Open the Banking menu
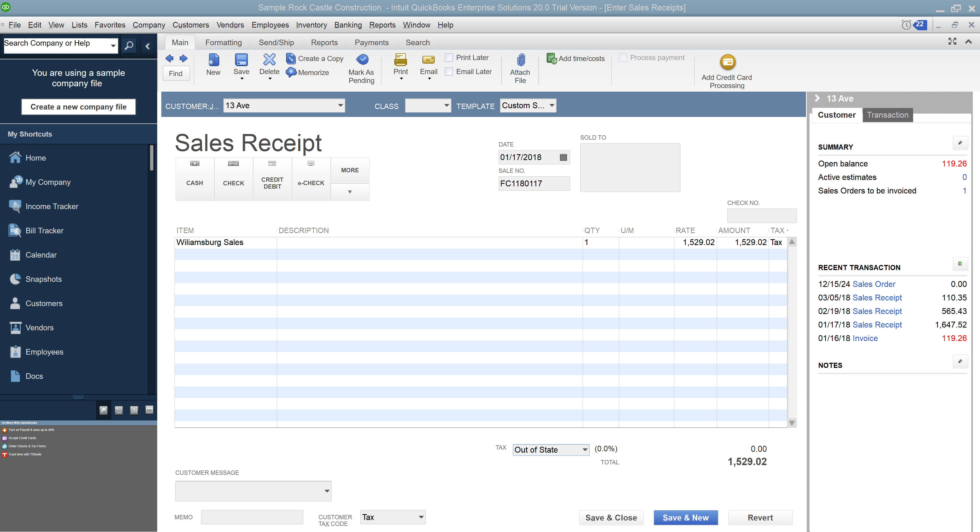The height and width of the screenshot is (532, 980). pyautogui.click(x=348, y=25)
